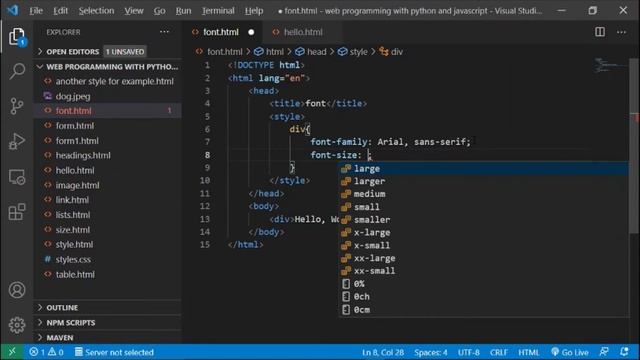Collapse the Web Programming with Python folder
Image resolution: width=640 pixels, height=360 pixels.
click(108, 67)
